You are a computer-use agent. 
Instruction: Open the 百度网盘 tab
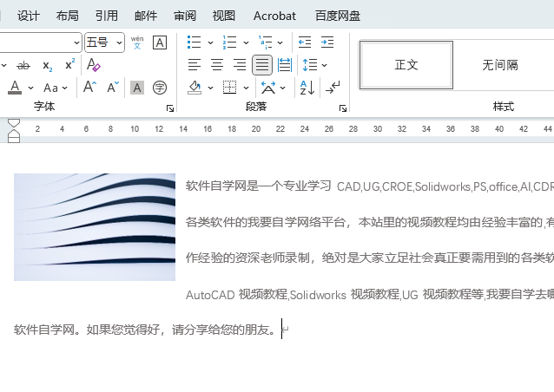(338, 16)
